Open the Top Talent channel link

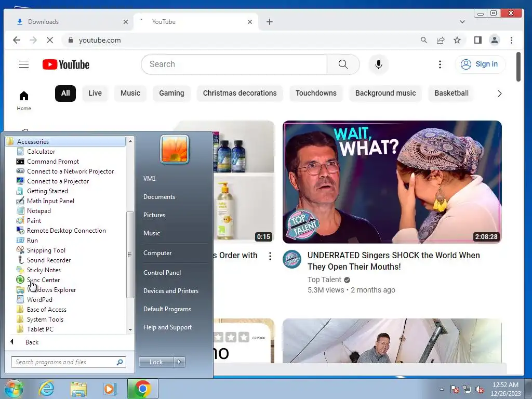point(324,280)
